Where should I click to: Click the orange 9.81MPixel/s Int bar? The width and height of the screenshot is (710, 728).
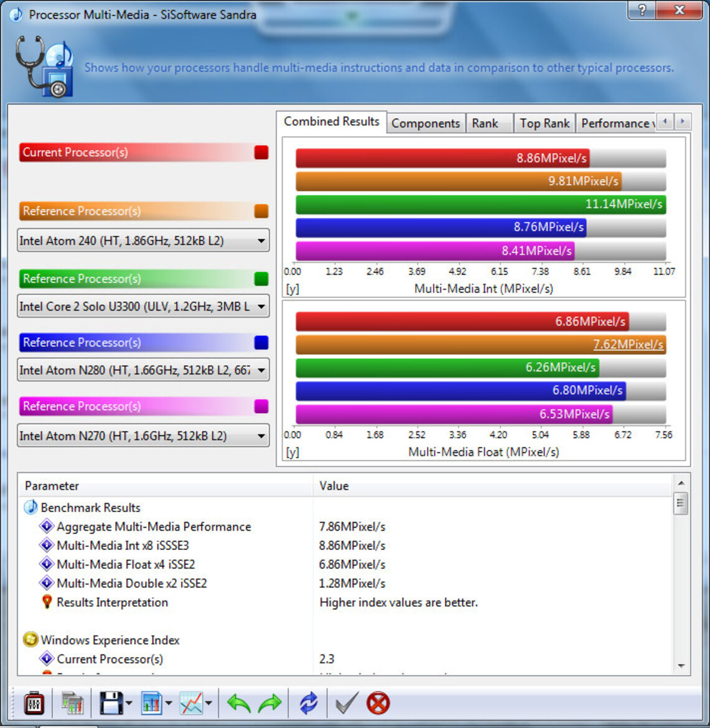pyautogui.click(x=459, y=181)
